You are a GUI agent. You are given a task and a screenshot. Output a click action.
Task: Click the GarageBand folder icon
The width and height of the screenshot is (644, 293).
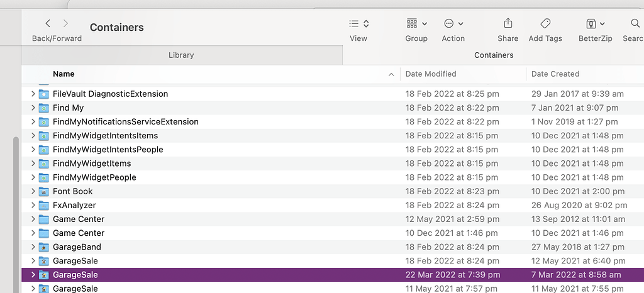(x=43, y=247)
